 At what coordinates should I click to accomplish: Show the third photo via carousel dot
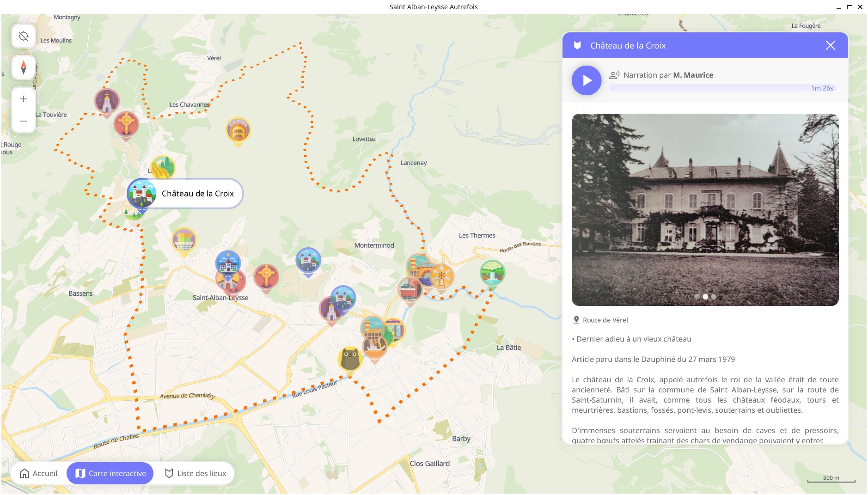[714, 297]
